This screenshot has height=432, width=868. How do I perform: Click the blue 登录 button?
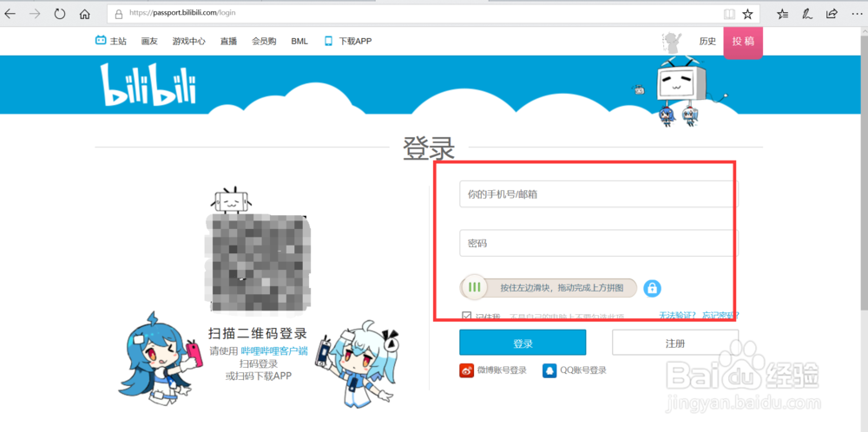coord(523,343)
